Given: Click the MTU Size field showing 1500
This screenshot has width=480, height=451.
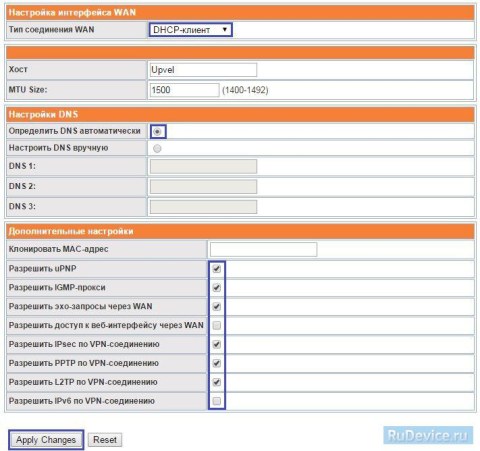Looking at the screenshot, I should (184, 90).
